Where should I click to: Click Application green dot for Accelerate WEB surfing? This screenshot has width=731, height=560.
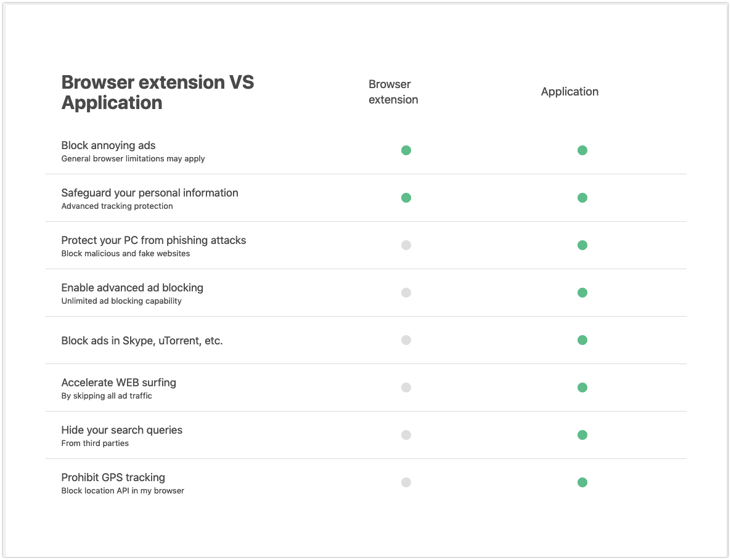[582, 388]
